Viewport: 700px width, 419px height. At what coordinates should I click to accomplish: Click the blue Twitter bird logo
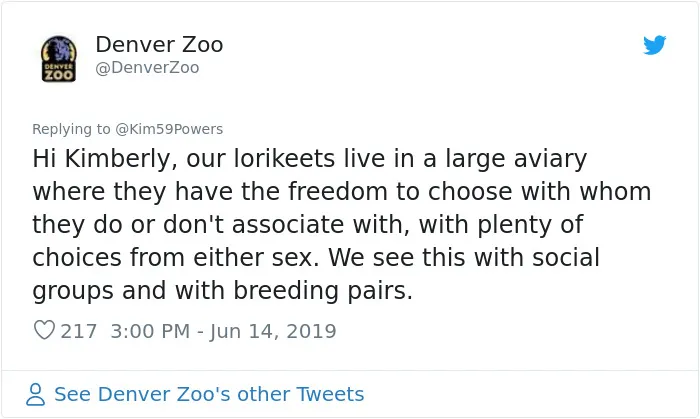654,45
